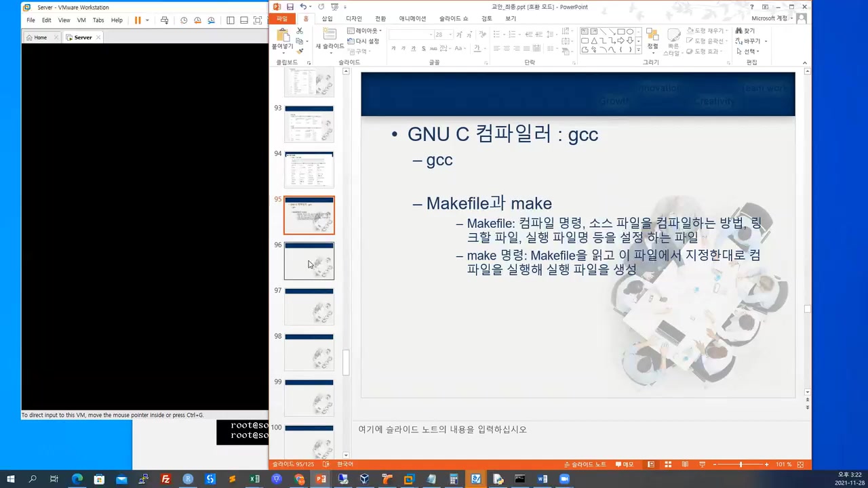Open the 레이아웃 (Layout) dropdown
Viewport: 868px width, 488px height.
(x=363, y=30)
